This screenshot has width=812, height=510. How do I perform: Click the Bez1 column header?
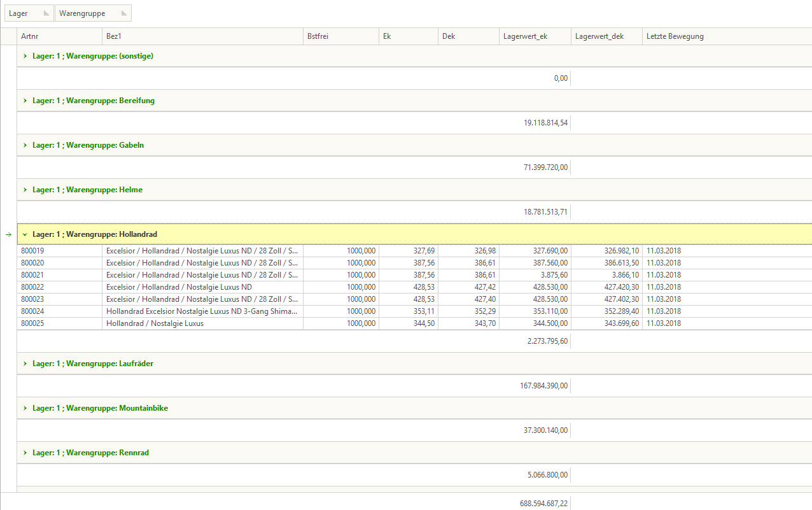202,36
